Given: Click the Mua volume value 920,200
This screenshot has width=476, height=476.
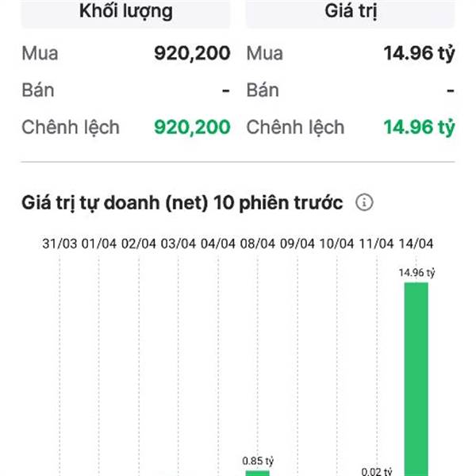Looking at the screenshot, I should [x=192, y=53].
